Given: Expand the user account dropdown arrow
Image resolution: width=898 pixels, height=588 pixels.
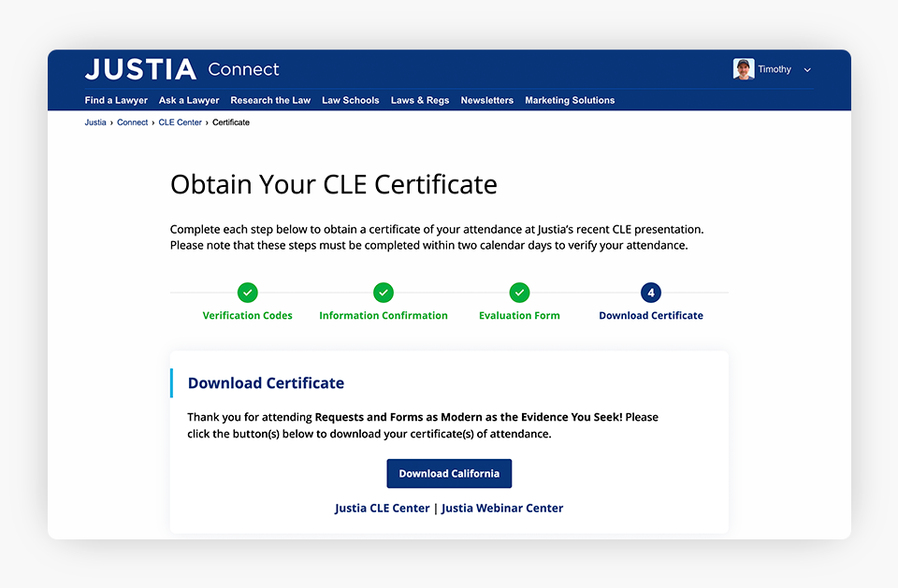Looking at the screenshot, I should click(807, 70).
